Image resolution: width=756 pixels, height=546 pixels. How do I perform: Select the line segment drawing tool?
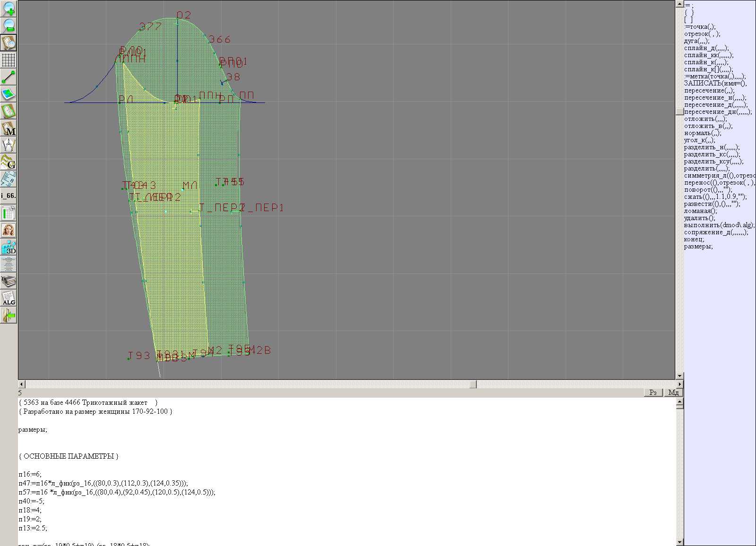[x=9, y=77]
